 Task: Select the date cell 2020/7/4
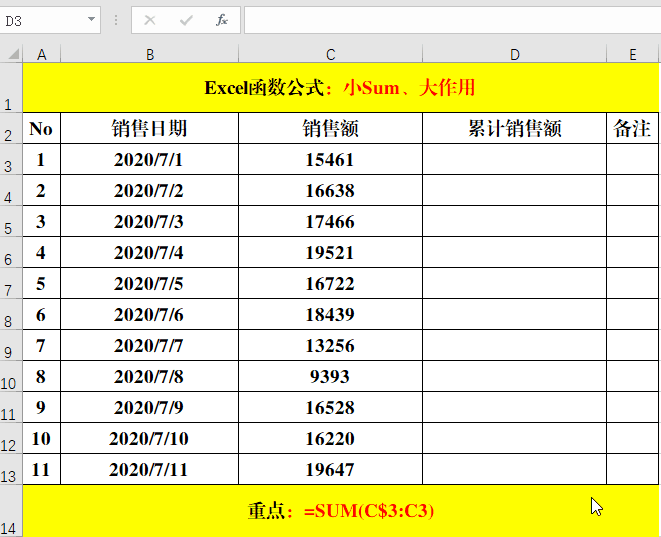(x=150, y=252)
